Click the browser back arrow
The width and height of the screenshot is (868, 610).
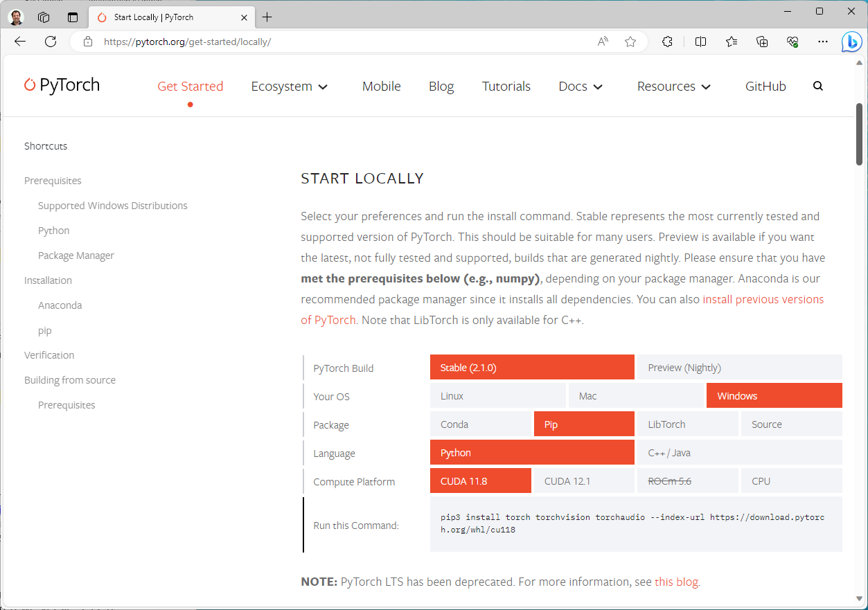coord(20,42)
